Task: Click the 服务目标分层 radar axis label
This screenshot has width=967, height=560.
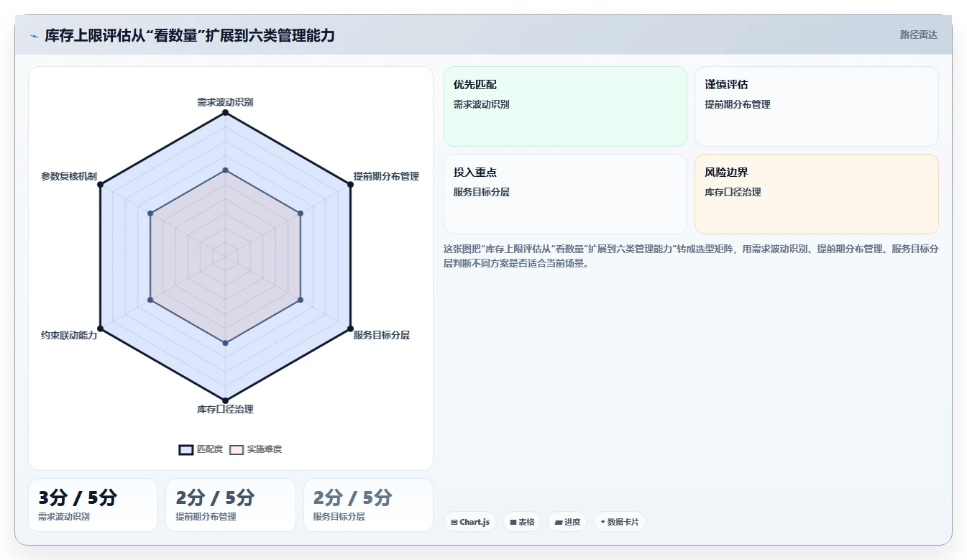Action: coord(381,335)
